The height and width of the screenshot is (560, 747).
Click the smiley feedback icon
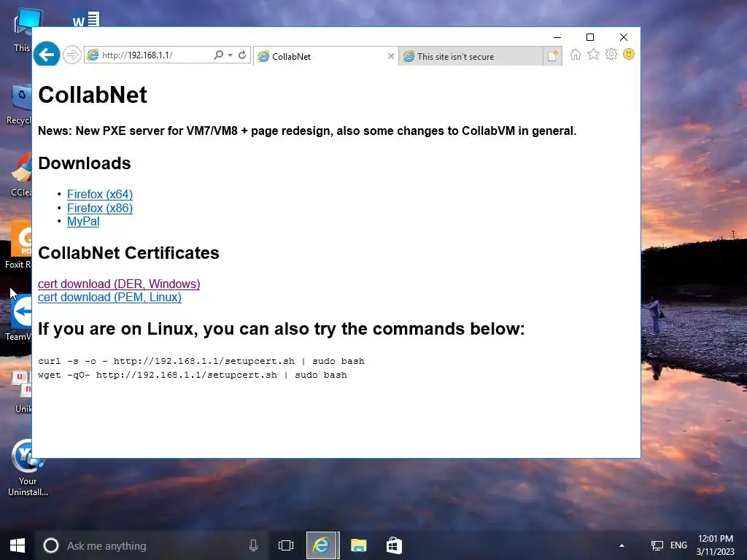(x=629, y=54)
